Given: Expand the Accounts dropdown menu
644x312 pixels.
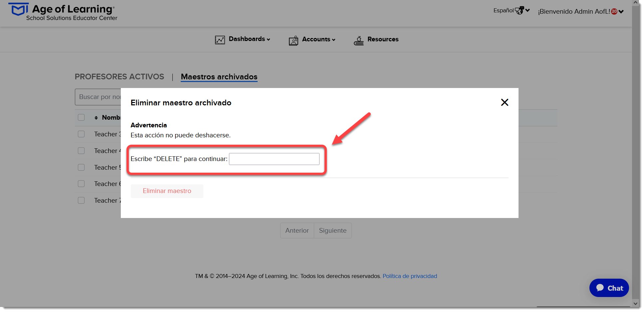Looking at the screenshot, I should [319, 39].
